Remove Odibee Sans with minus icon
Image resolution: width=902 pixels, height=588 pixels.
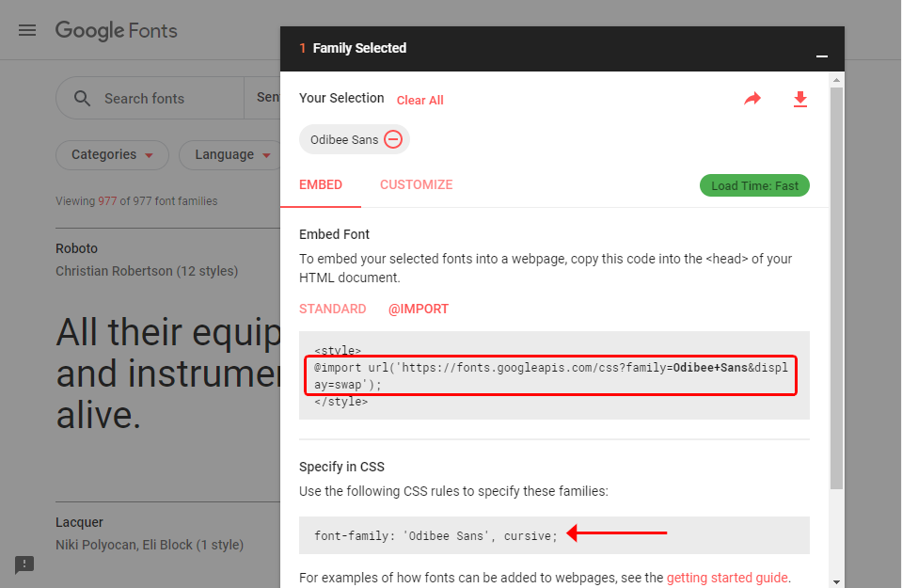393,139
